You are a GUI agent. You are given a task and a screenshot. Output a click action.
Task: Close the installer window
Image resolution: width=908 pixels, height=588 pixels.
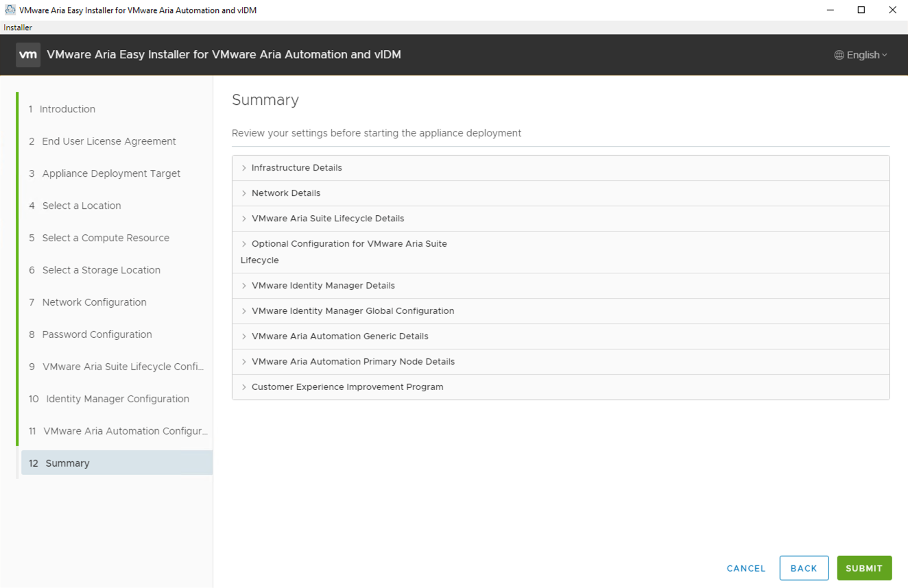point(892,10)
